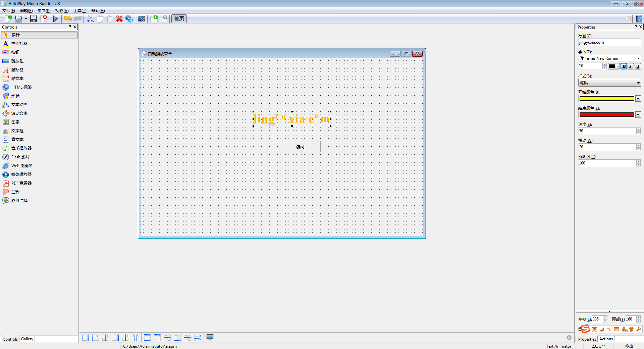Open project settings with the wrench-screen icon
Screen dimensions: 644x349
pyautogui.click(x=142, y=19)
